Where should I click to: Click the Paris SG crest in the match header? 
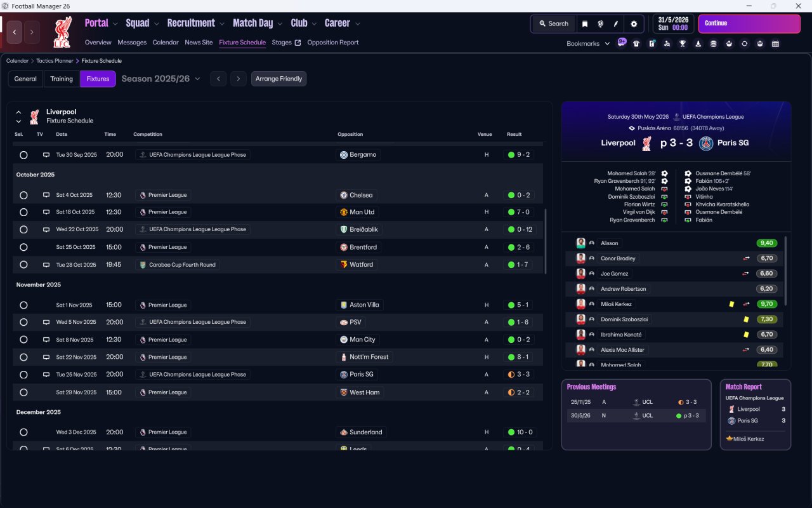(x=706, y=143)
